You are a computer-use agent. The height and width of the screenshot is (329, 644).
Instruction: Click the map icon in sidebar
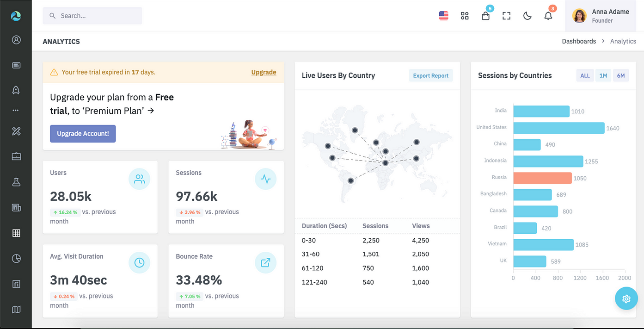tap(16, 310)
